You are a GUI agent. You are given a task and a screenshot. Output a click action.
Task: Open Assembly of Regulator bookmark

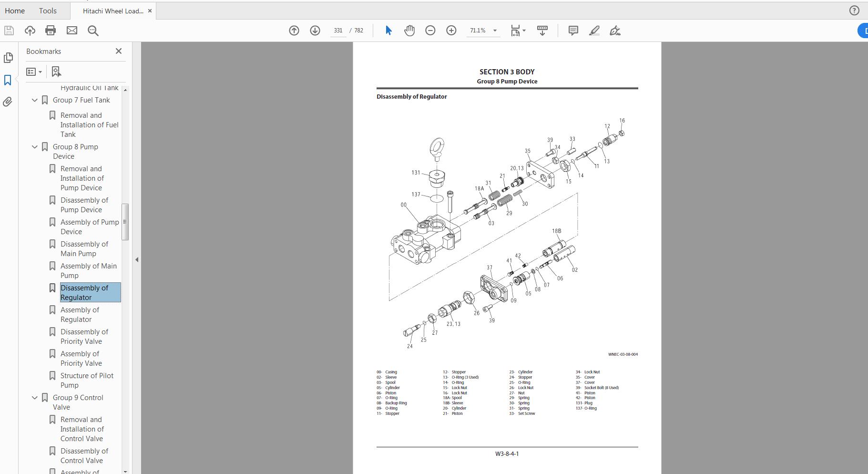click(x=80, y=315)
